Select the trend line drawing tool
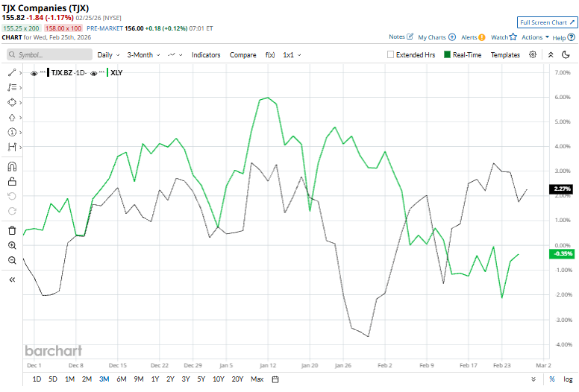Image resolution: width=579 pixels, height=392 pixels. (12, 72)
